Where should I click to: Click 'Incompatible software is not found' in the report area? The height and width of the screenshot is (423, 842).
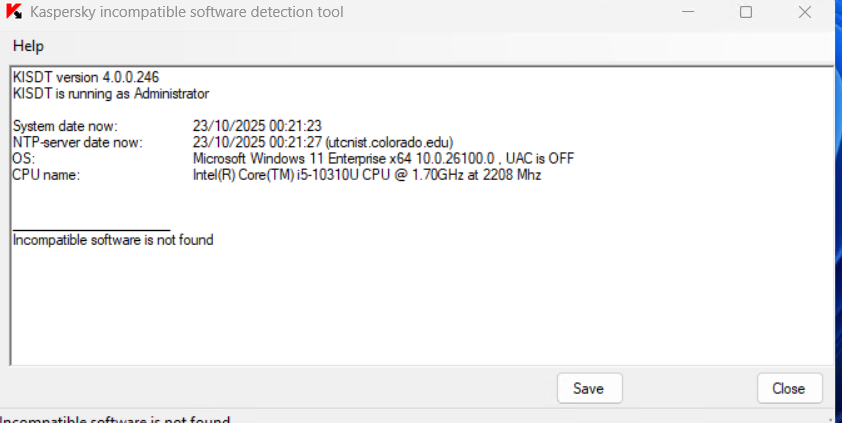click(113, 240)
